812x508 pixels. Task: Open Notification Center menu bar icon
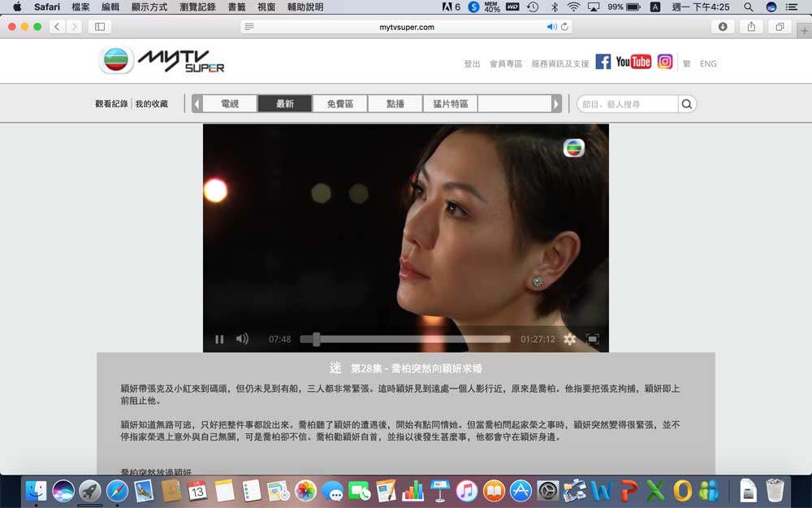[792, 7]
